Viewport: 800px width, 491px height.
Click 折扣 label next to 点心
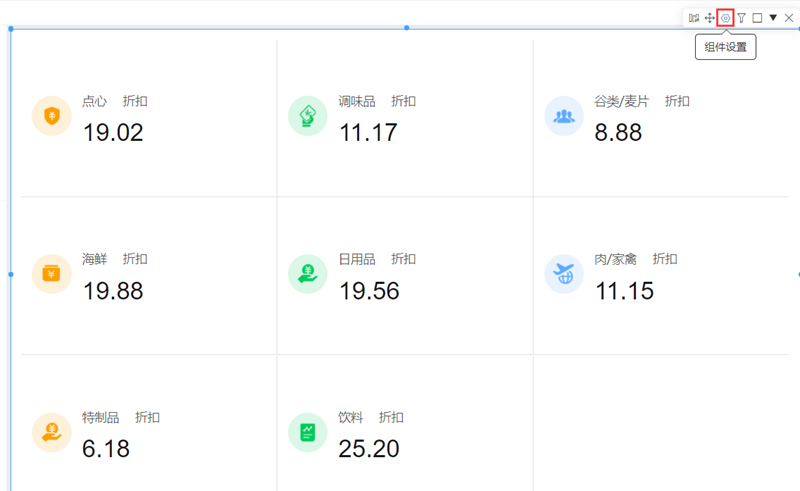[x=135, y=101]
